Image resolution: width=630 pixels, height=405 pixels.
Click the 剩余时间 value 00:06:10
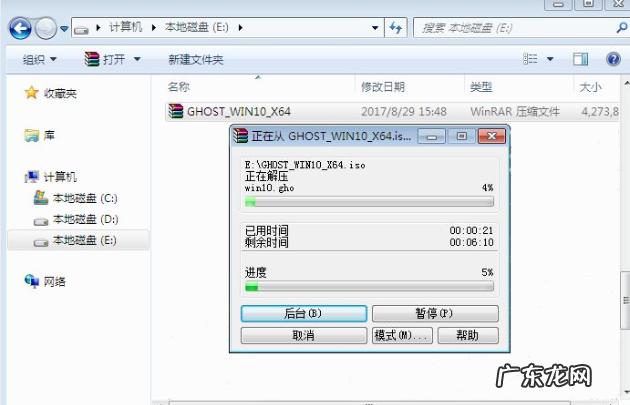tap(471, 242)
